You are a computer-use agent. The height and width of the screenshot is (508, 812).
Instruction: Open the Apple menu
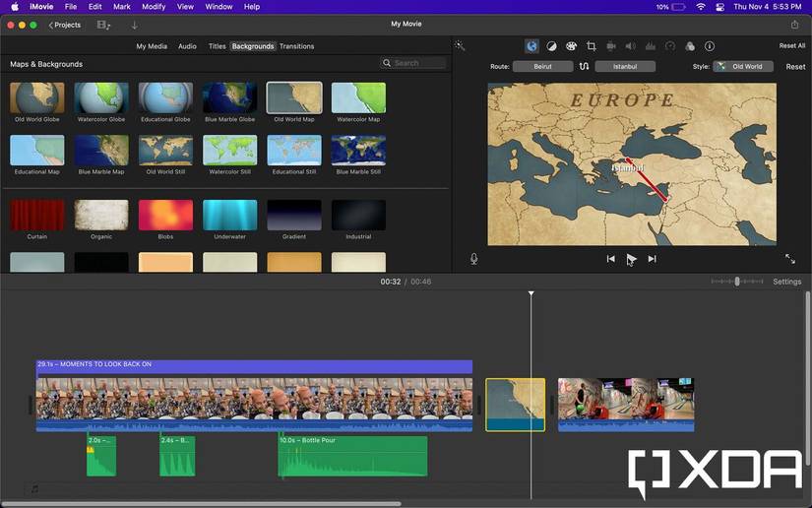15,7
